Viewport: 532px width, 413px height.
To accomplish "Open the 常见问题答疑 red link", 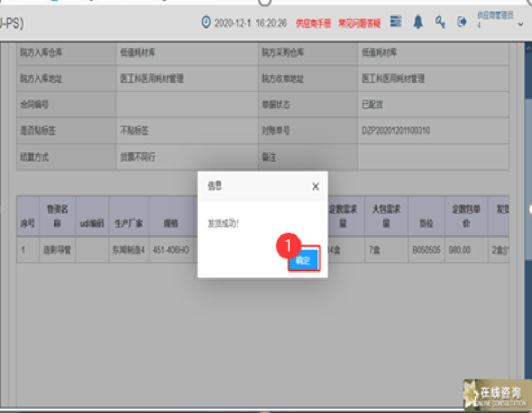I will click(x=359, y=23).
